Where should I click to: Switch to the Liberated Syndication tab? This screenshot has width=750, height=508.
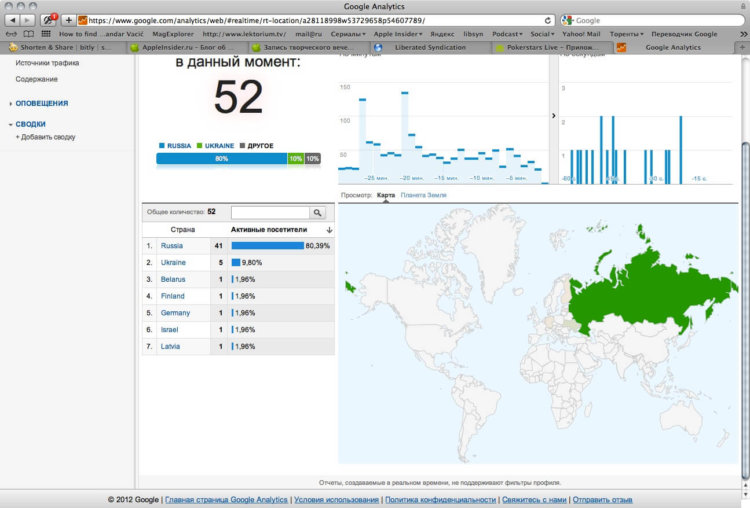430,47
